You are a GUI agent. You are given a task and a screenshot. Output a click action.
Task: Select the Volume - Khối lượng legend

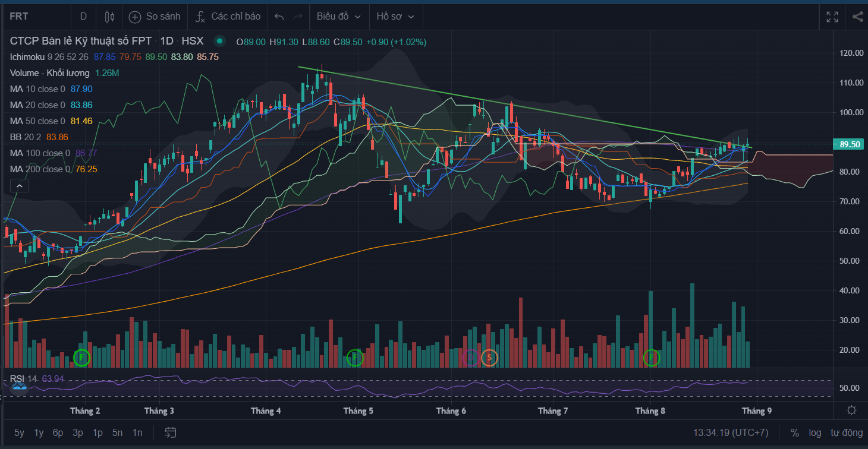point(50,73)
